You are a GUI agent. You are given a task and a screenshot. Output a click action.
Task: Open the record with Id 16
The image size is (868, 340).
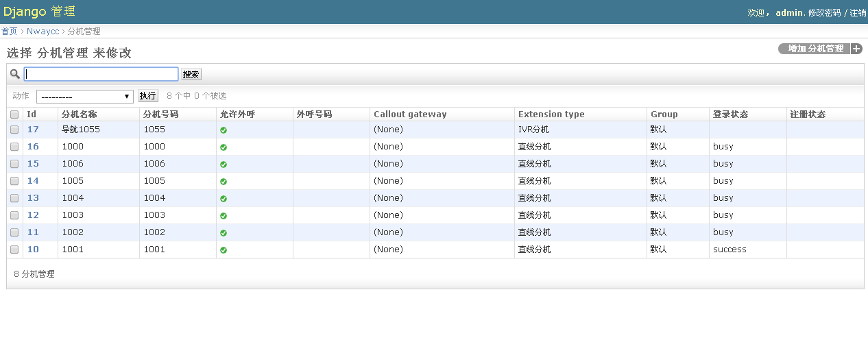(33, 147)
